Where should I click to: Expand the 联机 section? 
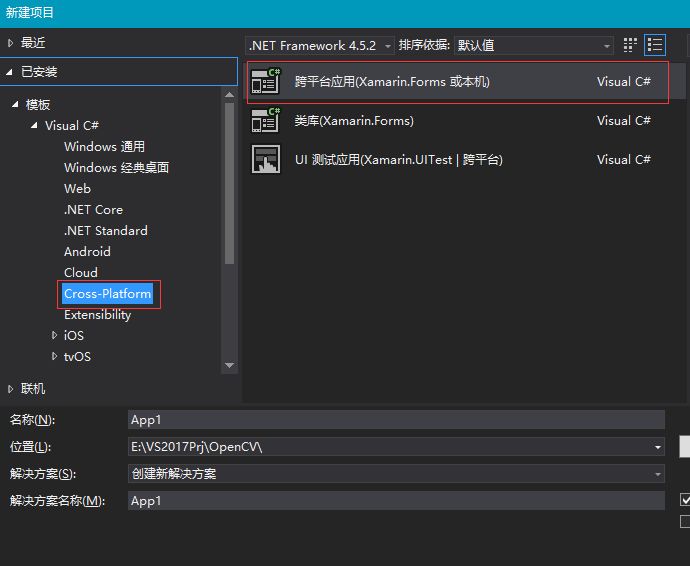point(11,389)
